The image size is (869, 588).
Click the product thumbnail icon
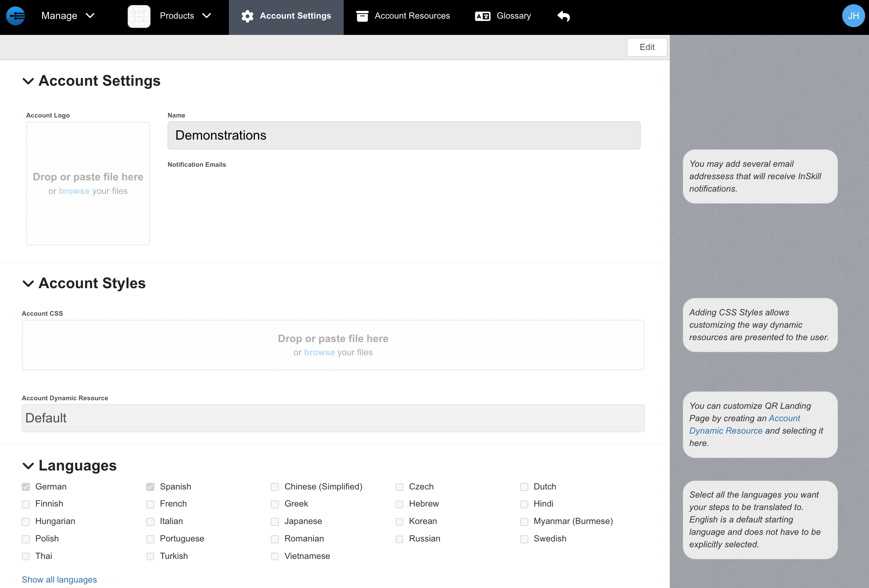pyautogui.click(x=139, y=16)
